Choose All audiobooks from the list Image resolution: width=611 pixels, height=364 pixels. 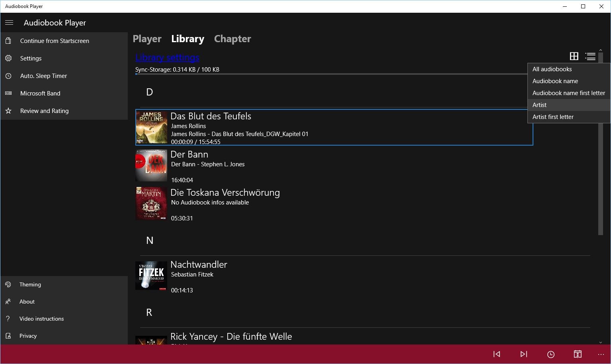coord(552,69)
